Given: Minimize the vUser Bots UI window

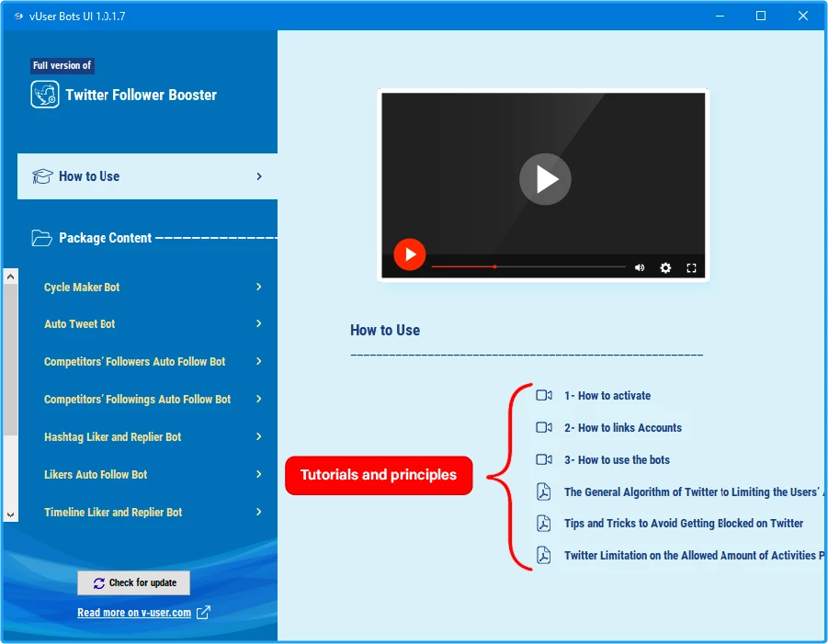Looking at the screenshot, I should (x=720, y=16).
